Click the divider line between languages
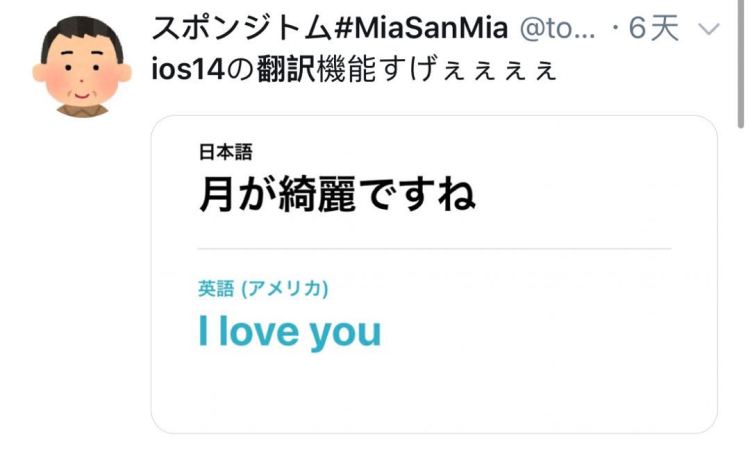Viewport: 750px width, 452px height. (x=434, y=247)
